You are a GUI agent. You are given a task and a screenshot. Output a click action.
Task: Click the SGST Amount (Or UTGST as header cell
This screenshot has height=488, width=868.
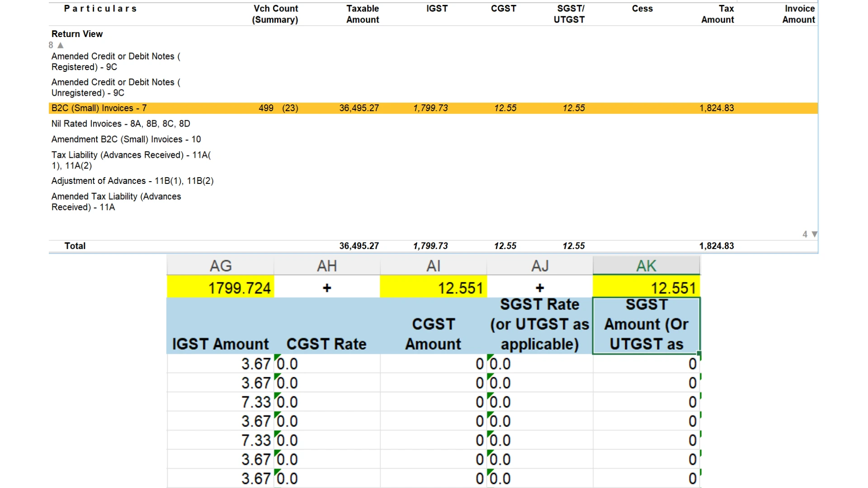pos(646,324)
